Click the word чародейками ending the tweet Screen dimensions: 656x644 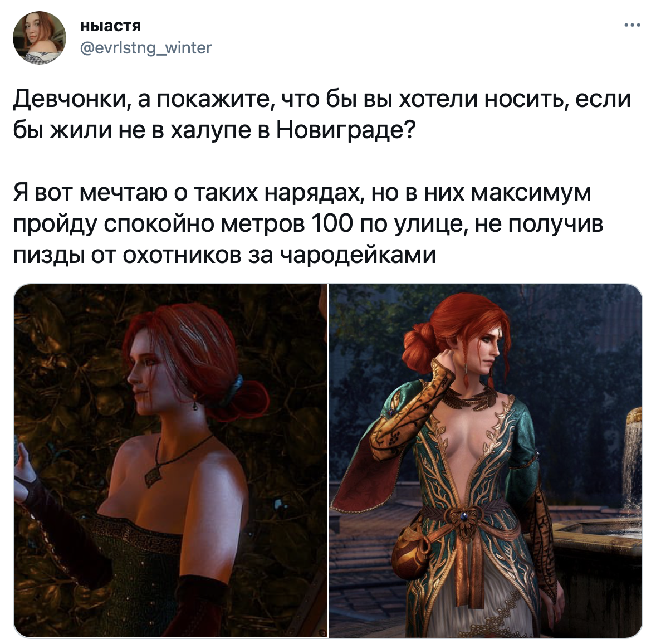[x=358, y=255]
